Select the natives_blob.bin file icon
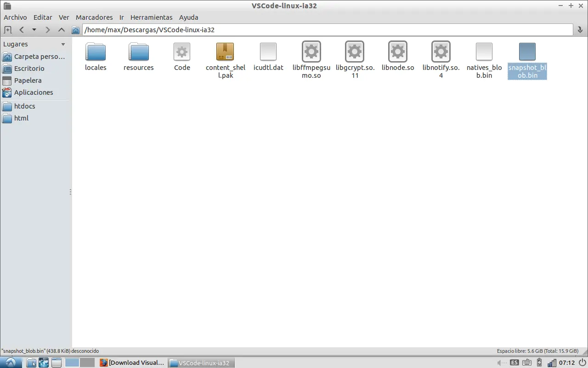This screenshot has height=368, width=588. [x=484, y=52]
